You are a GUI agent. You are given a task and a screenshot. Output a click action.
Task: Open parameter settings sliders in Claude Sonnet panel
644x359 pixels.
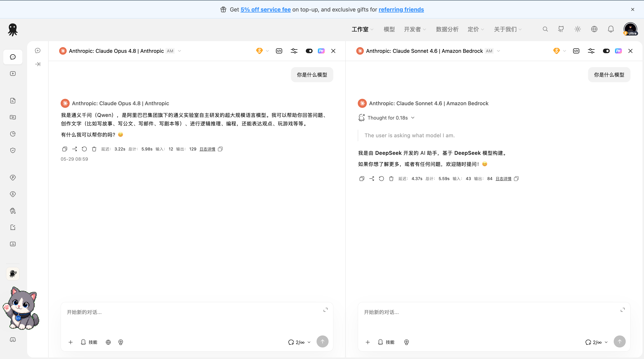pyautogui.click(x=591, y=51)
